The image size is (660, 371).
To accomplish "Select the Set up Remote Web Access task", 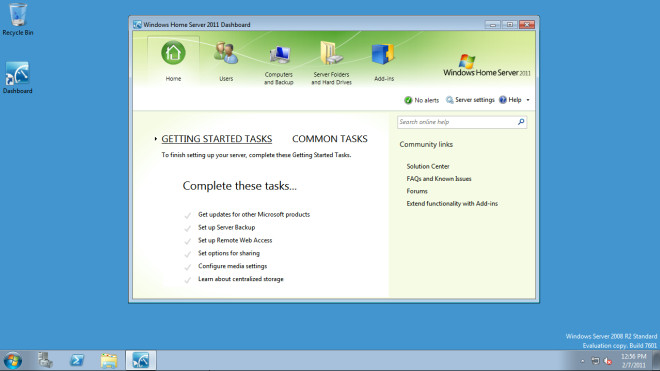I will [x=235, y=240].
